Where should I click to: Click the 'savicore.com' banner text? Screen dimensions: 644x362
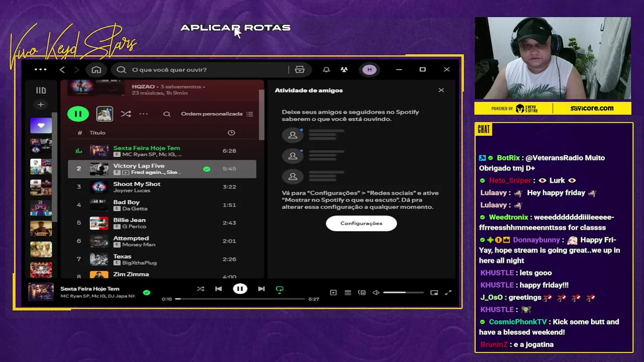(592, 108)
